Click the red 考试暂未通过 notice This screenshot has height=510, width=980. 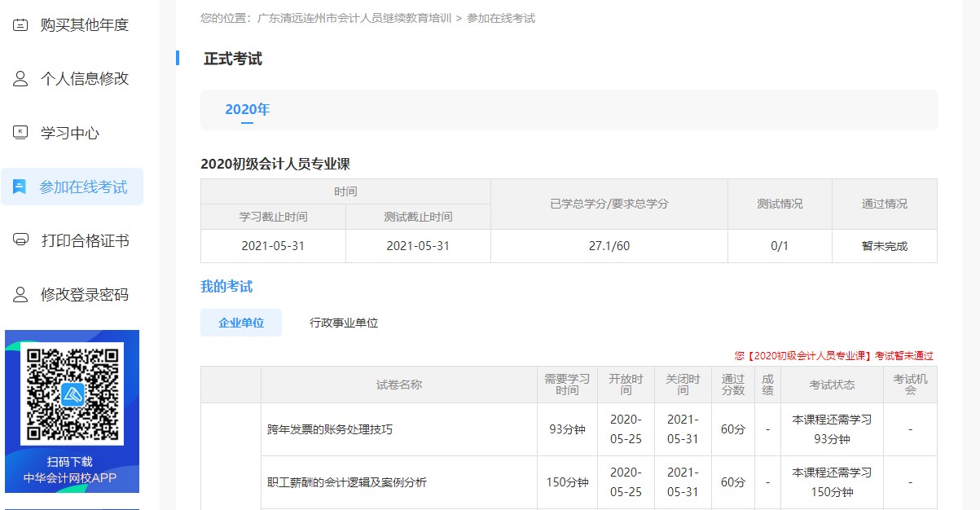[833, 356]
